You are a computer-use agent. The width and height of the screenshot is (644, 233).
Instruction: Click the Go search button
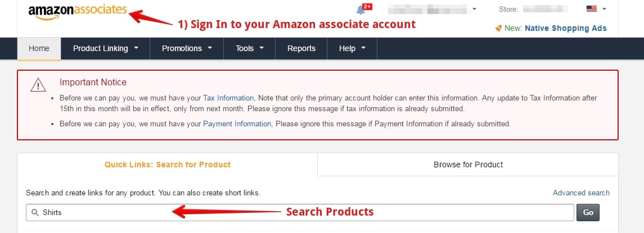point(588,212)
